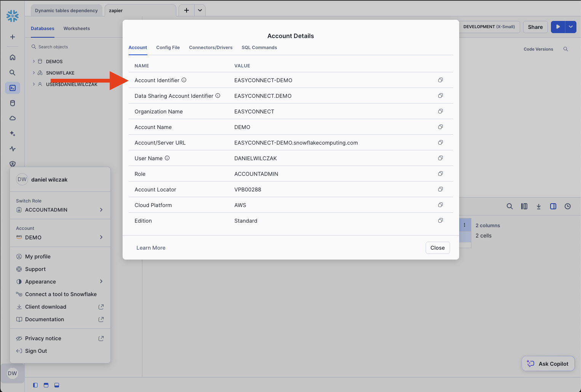
Task: Open Support from user menu
Action: point(60,269)
